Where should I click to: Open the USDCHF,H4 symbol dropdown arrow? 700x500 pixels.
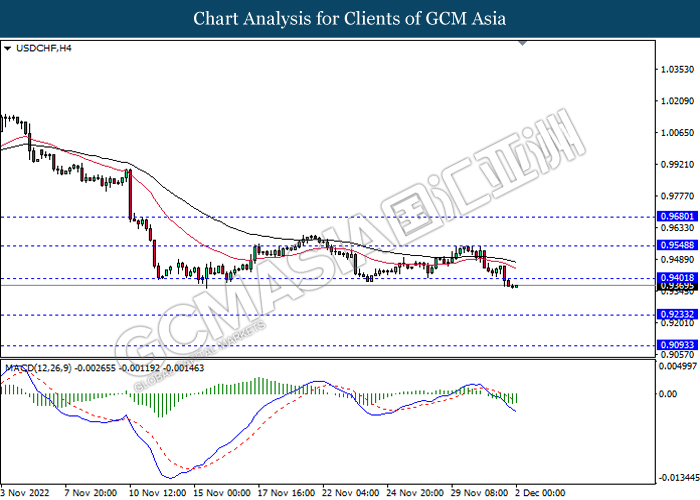point(7,48)
